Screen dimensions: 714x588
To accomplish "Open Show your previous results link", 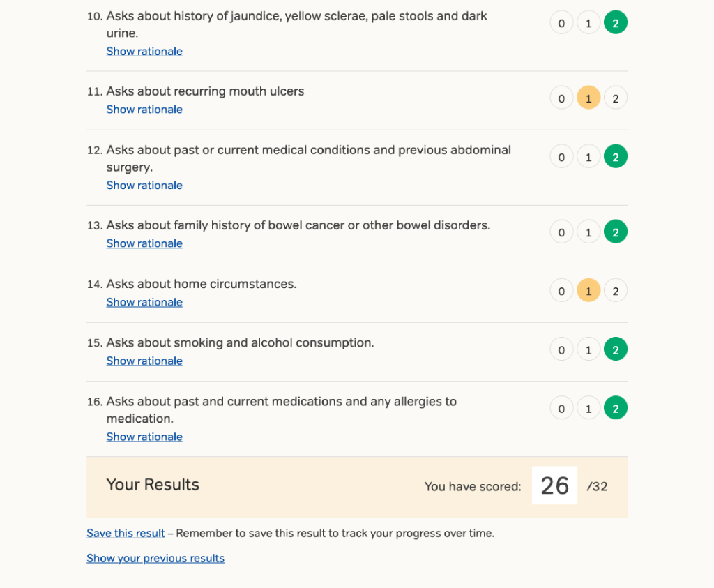I will (x=155, y=558).
